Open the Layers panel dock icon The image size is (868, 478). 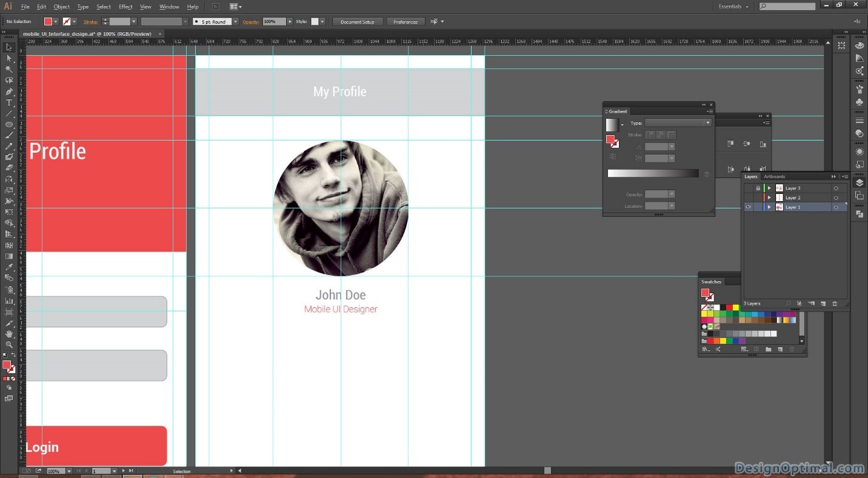[860, 182]
